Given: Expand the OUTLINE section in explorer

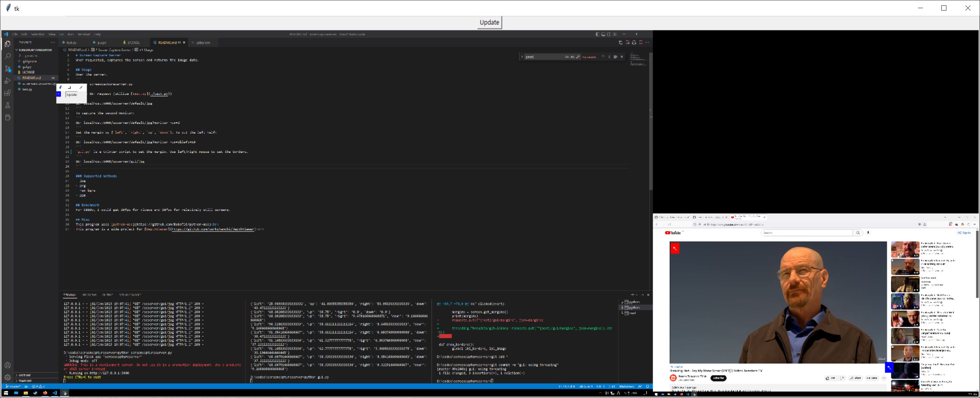Looking at the screenshot, I should (24, 375).
